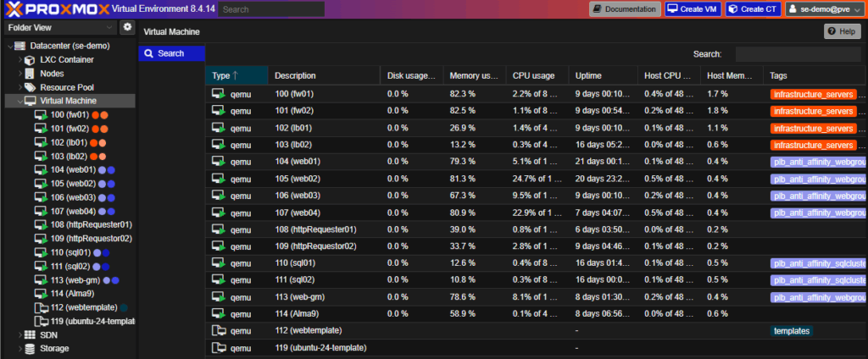Select 106 (web03) in the tree
This screenshot has width=868, height=359.
[73, 197]
